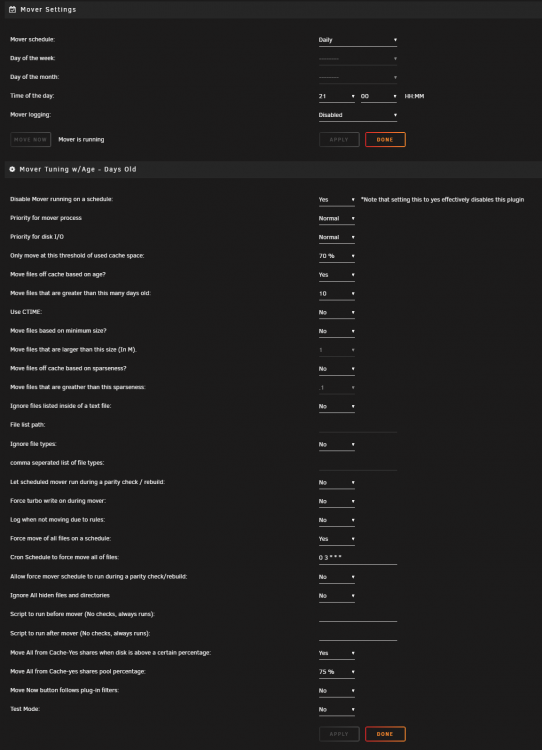Open the hour dropdown showing 21
Image resolution: width=542 pixels, height=750 pixels.
(337, 96)
